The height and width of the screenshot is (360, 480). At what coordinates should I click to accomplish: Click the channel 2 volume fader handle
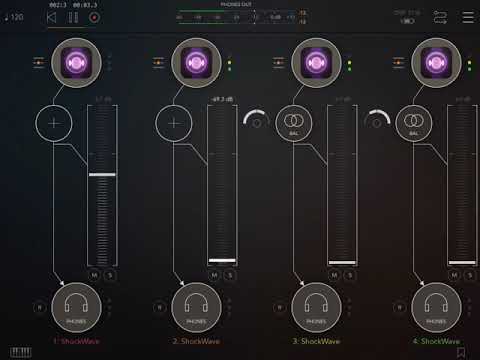click(222, 261)
